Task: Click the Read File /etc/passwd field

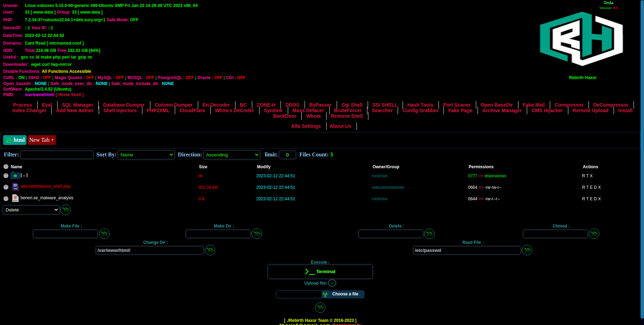Action: (x=467, y=250)
